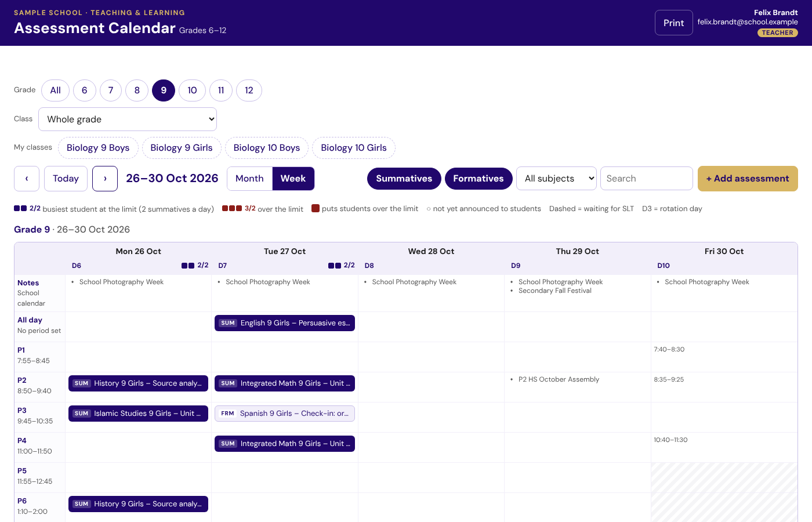Click the Grade 9 selected button
Screen dimensions: 812x522
(164, 90)
